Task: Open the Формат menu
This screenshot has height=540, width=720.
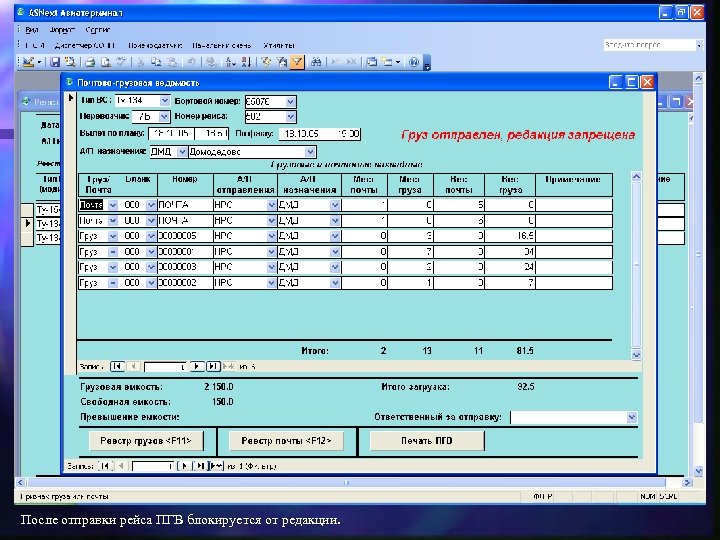Action: tap(62, 30)
